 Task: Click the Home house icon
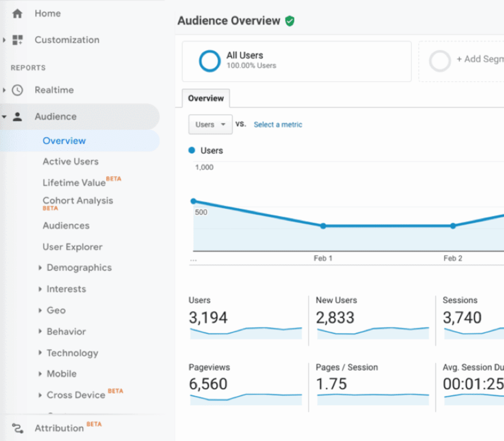point(17,14)
